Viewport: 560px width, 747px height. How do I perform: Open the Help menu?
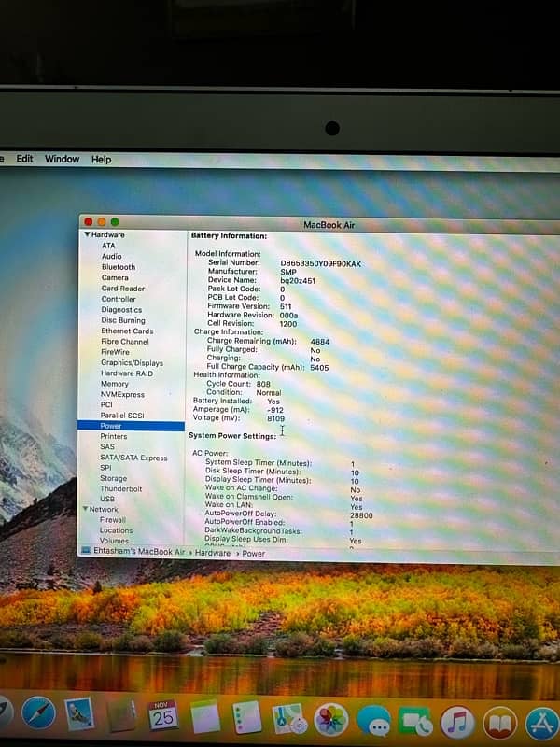(101, 160)
